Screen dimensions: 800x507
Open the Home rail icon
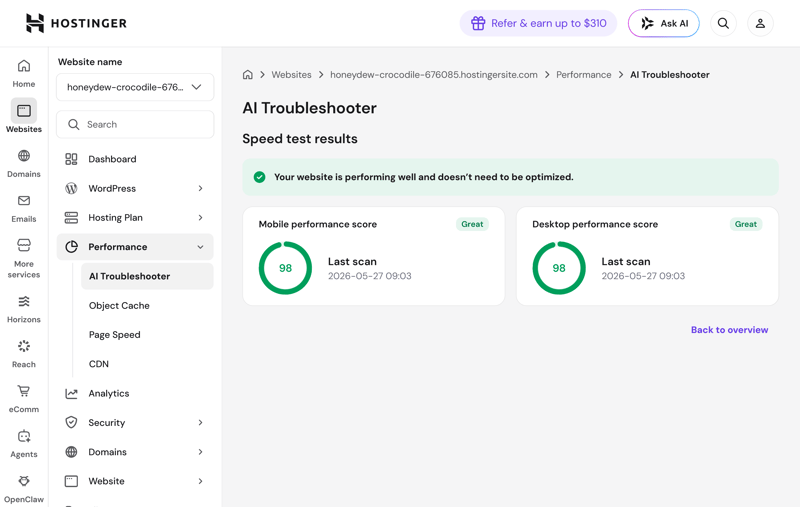click(x=24, y=66)
